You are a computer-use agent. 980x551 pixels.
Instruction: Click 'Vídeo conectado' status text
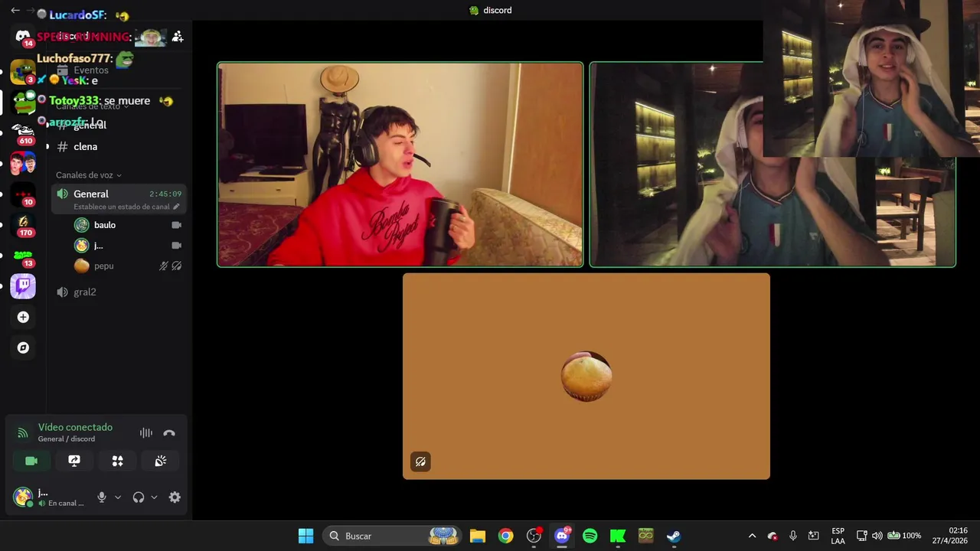(75, 427)
